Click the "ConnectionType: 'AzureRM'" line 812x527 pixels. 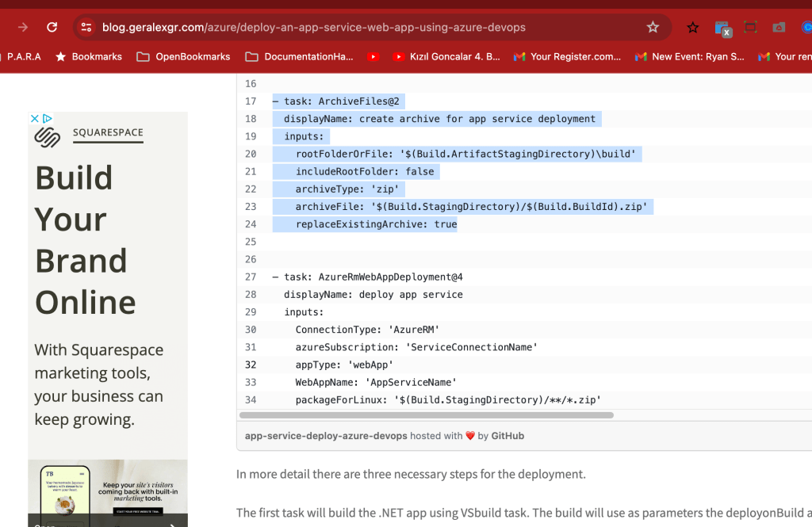(x=367, y=330)
